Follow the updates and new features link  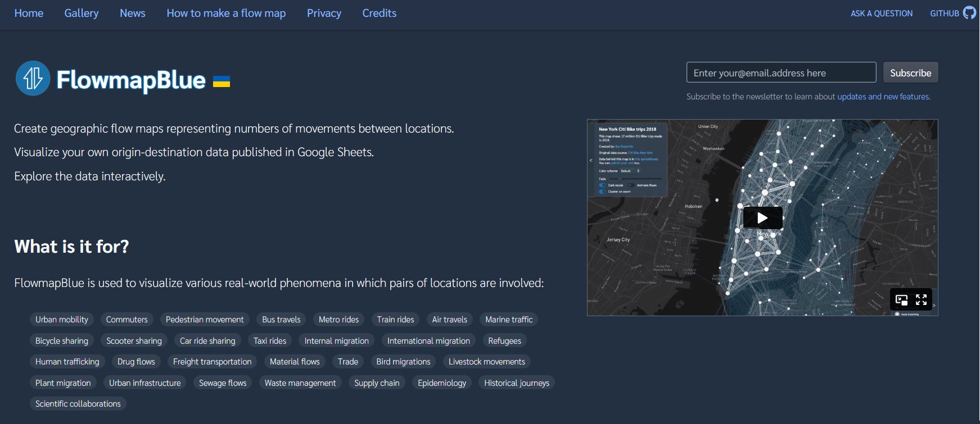click(x=883, y=97)
